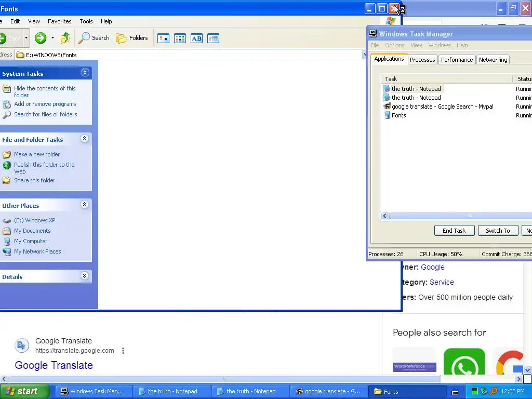This screenshot has width=532, height=399.
Task: Click the My Network Places icon
Action: 7,252
